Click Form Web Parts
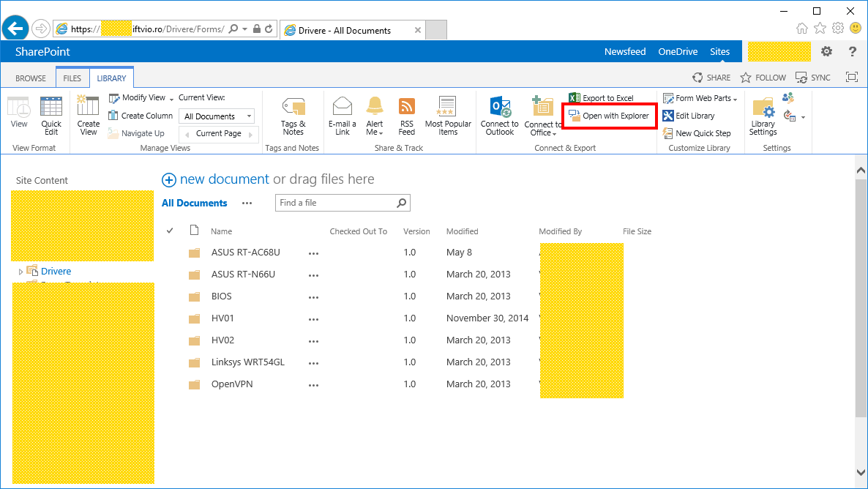 click(700, 98)
